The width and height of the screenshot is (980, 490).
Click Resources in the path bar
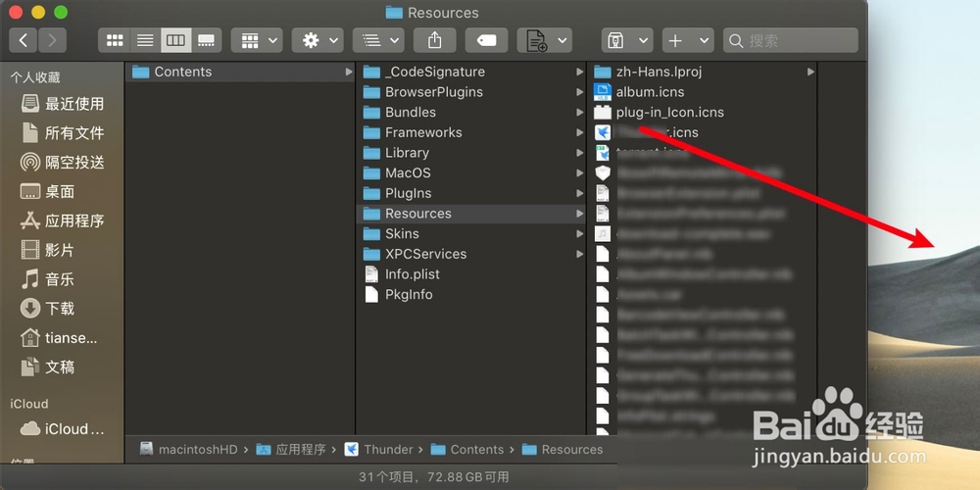(x=563, y=450)
